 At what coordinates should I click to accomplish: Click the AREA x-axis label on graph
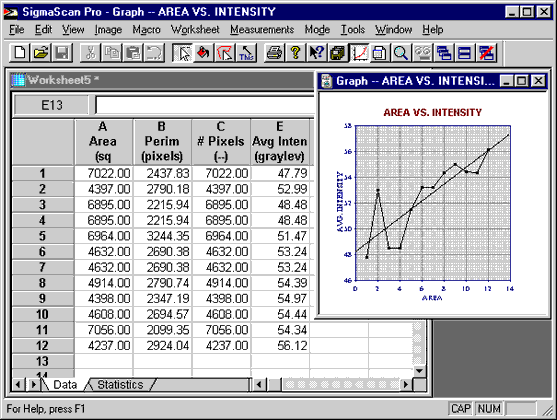432,298
